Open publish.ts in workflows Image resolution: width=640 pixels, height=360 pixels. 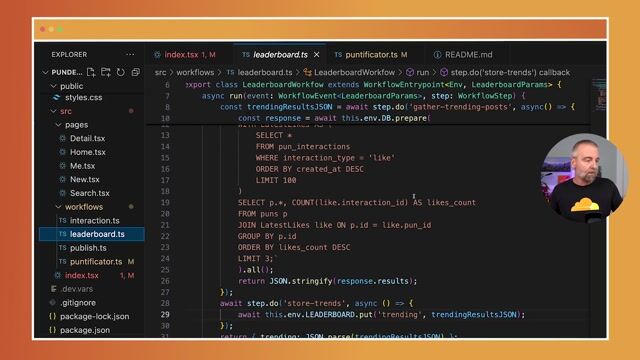[x=88, y=248]
